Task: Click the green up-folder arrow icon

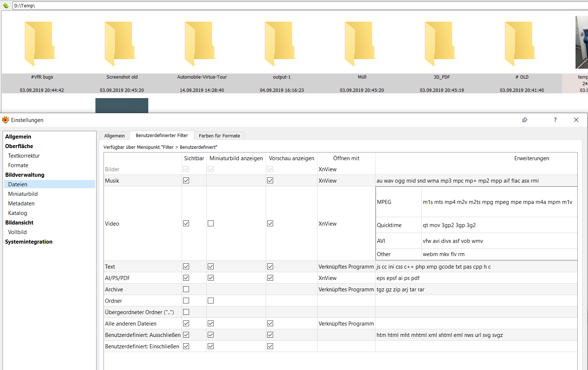Action: (6, 6)
